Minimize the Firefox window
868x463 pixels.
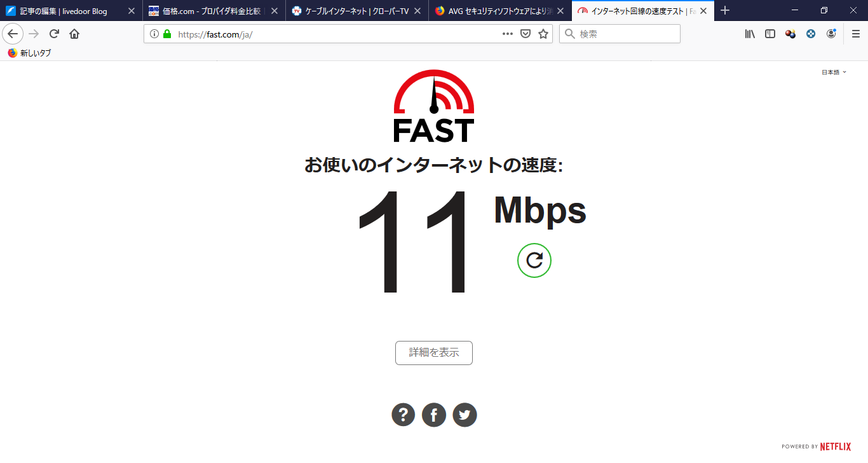click(x=795, y=10)
